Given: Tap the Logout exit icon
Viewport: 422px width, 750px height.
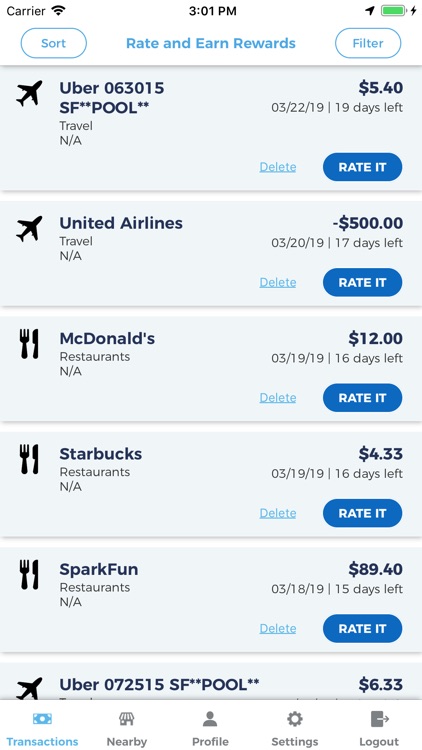Looking at the screenshot, I should 379,718.
